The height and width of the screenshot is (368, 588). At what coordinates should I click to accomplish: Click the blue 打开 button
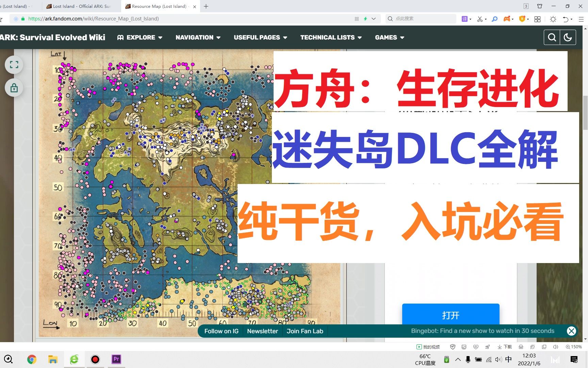[x=451, y=314]
